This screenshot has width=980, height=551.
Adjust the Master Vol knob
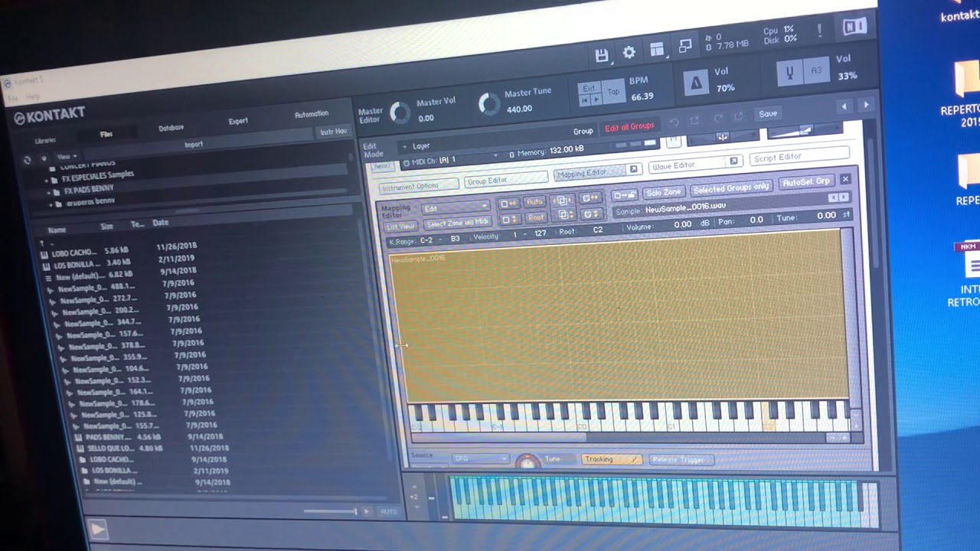tap(400, 112)
